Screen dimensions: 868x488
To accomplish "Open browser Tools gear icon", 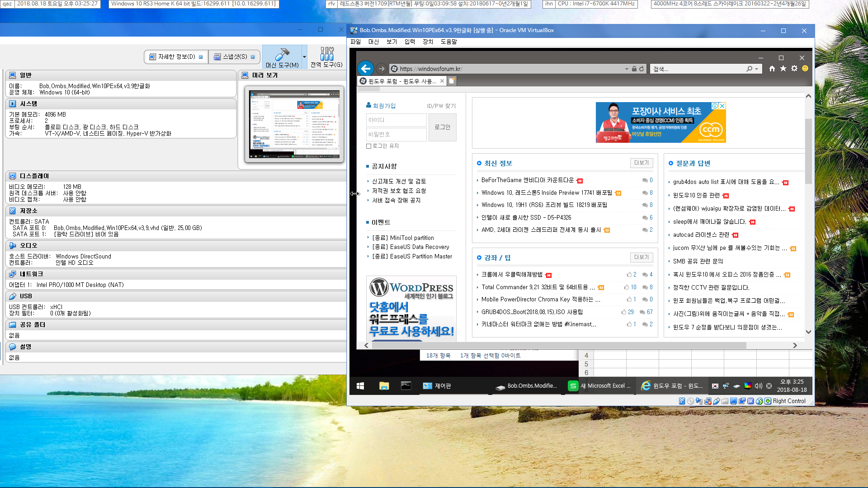I will 794,69.
